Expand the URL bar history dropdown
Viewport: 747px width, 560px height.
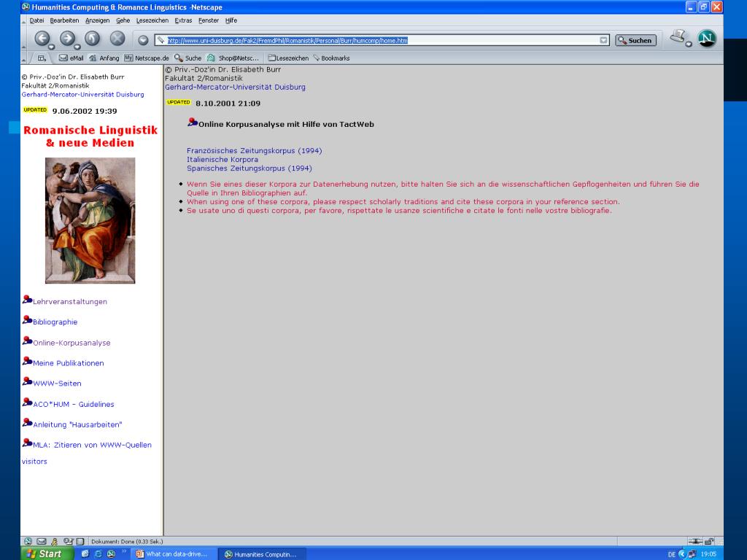pyautogui.click(x=603, y=41)
